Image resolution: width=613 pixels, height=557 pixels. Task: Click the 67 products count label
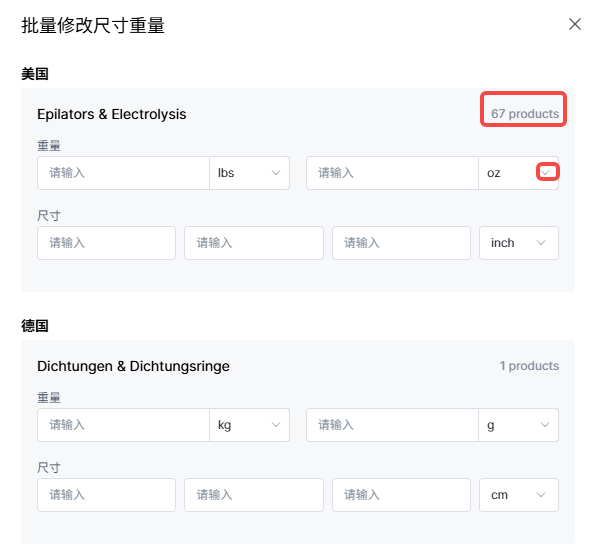pos(525,114)
